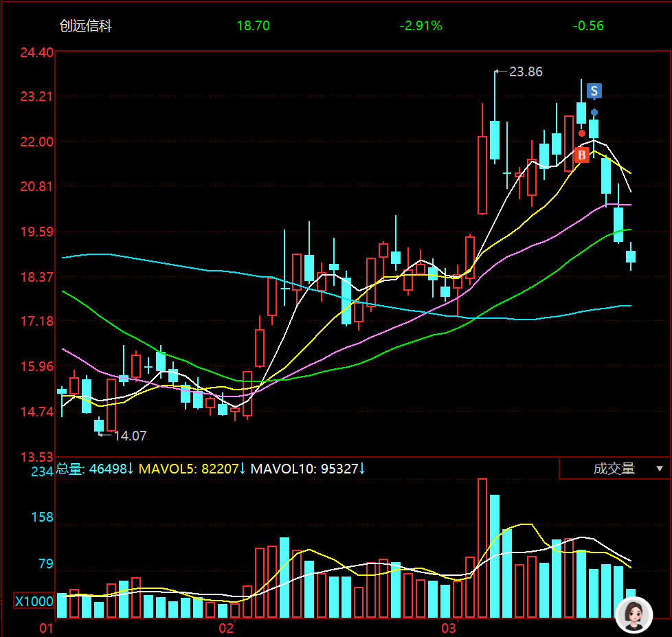Click the 13.53 price axis label
Viewport: 672px width, 637px height.
(37, 457)
